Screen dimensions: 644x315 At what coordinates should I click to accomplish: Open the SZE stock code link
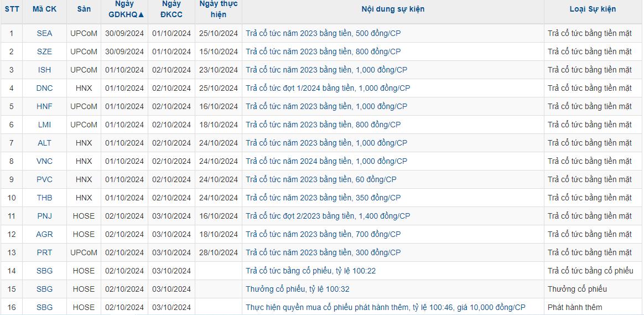[x=44, y=52]
